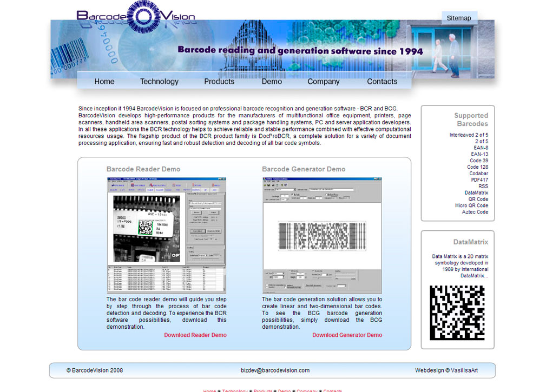Open the EAN-8 barcode link
This screenshot has width=546, height=392.
[481, 148]
